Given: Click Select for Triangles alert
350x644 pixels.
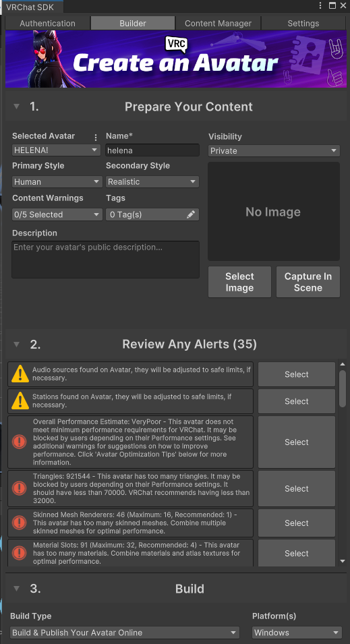Looking at the screenshot, I should click(x=297, y=488).
